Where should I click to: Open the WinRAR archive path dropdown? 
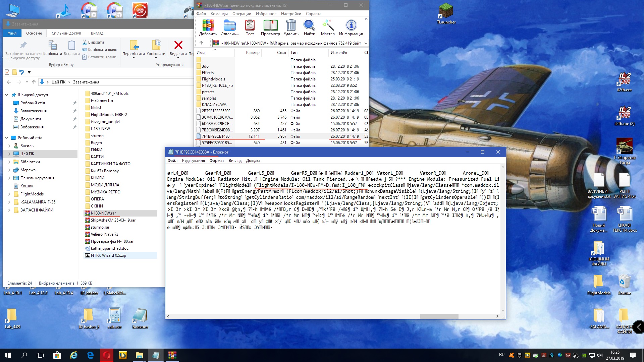pos(366,43)
